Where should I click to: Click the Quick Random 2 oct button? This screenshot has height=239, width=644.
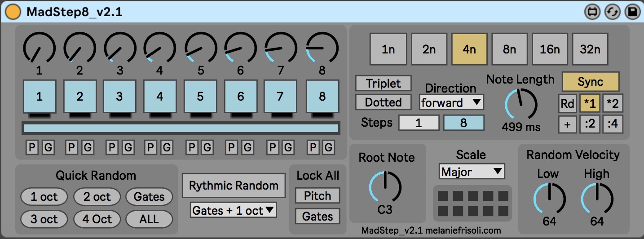(x=96, y=197)
